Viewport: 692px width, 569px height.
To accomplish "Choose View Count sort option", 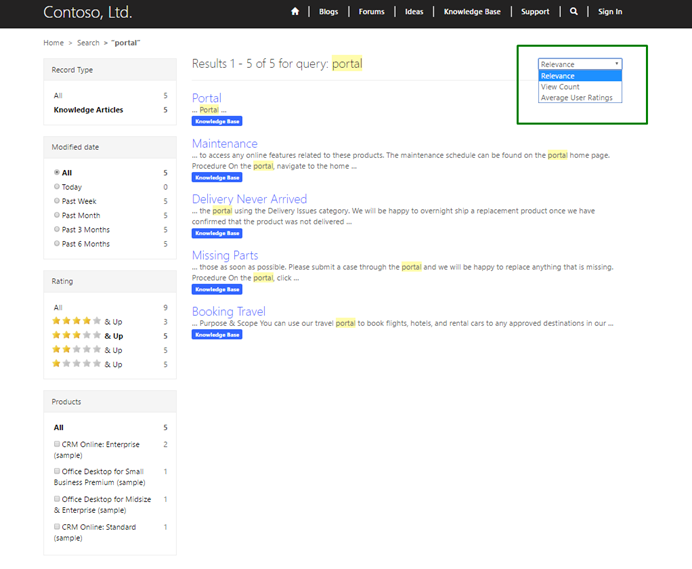I will coord(561,87).
